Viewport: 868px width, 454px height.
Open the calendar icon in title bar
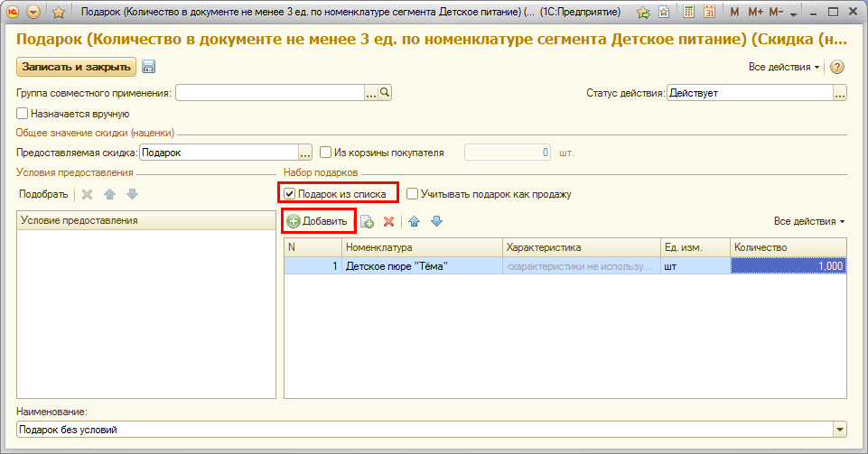pyautogui.click(x=709, y=13)
